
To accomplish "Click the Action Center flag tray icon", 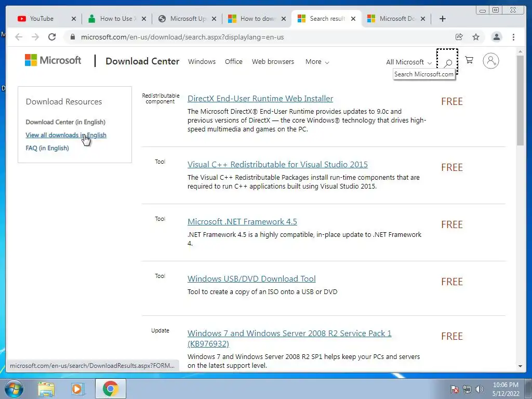I will (454, 389).
